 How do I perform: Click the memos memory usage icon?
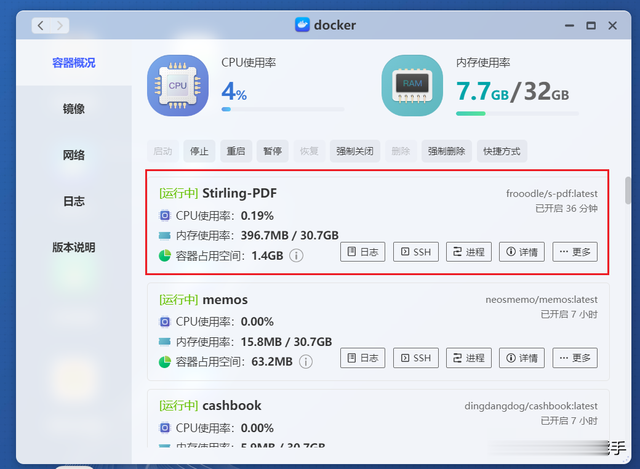click(x=164, y=342)
